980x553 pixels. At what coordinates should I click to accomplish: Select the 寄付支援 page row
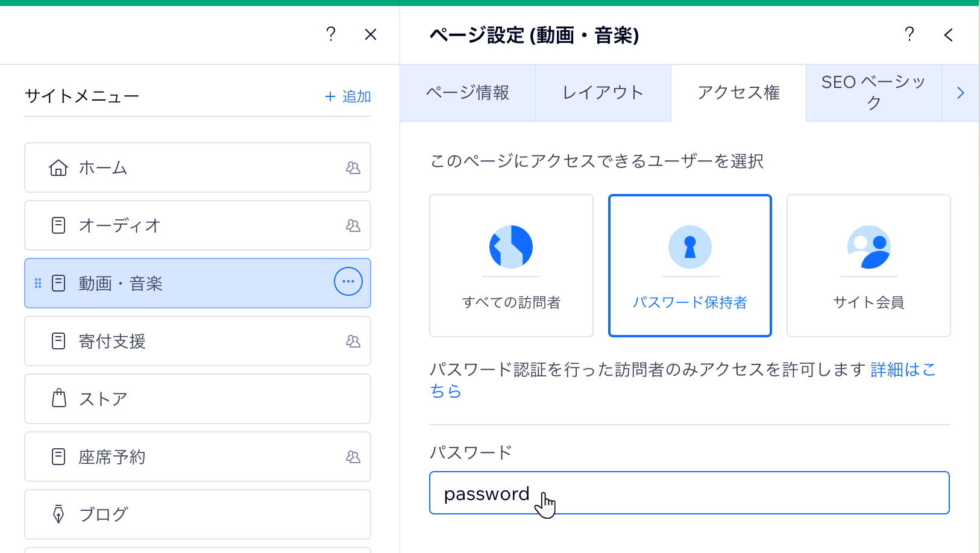198,341
